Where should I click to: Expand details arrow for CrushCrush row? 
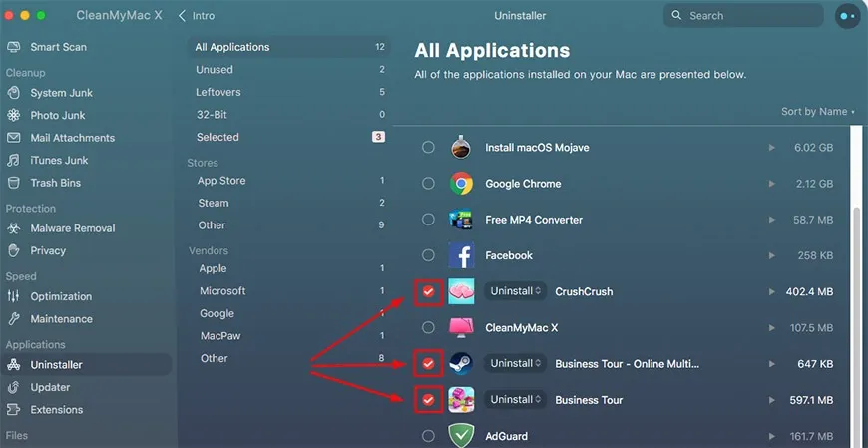click(x=771, y=291)
